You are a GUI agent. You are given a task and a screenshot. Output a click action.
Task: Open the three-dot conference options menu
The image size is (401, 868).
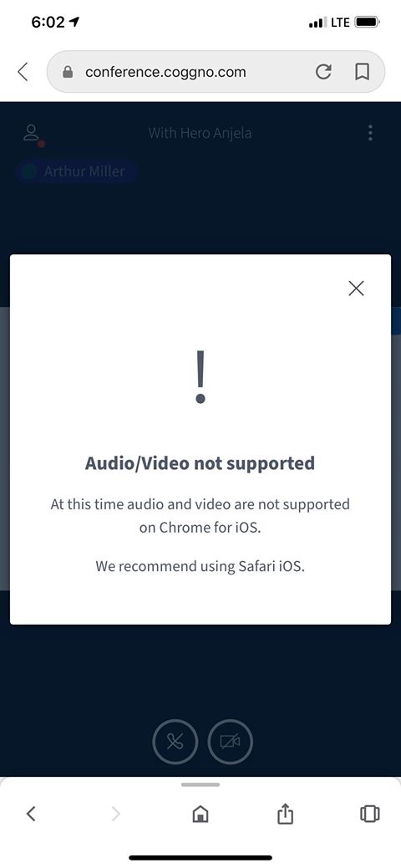coord(370,133)
